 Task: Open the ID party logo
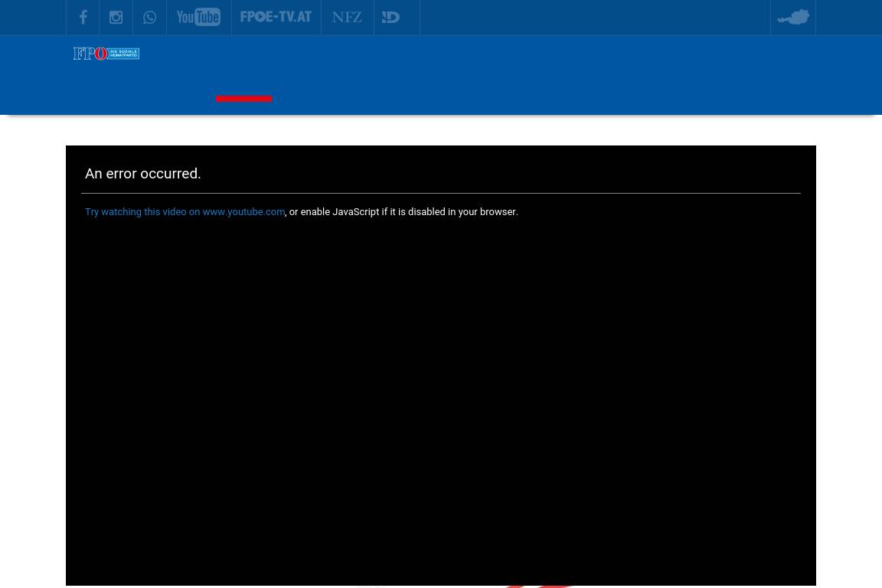point(391,17)
